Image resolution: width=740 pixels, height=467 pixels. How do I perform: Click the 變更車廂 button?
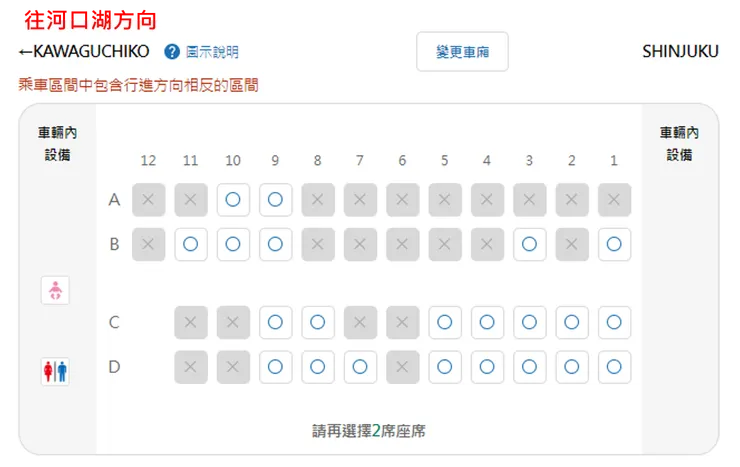462,52
